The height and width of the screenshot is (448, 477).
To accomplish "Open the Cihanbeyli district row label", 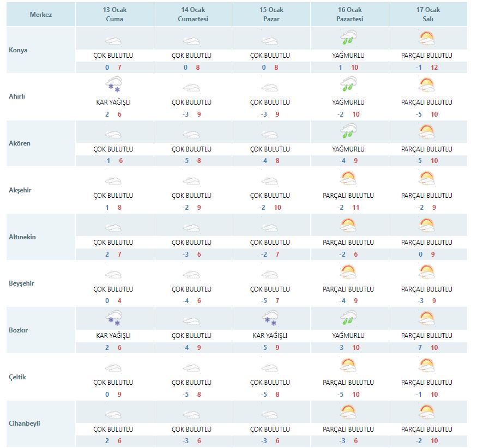I will (x=25, y=423).
